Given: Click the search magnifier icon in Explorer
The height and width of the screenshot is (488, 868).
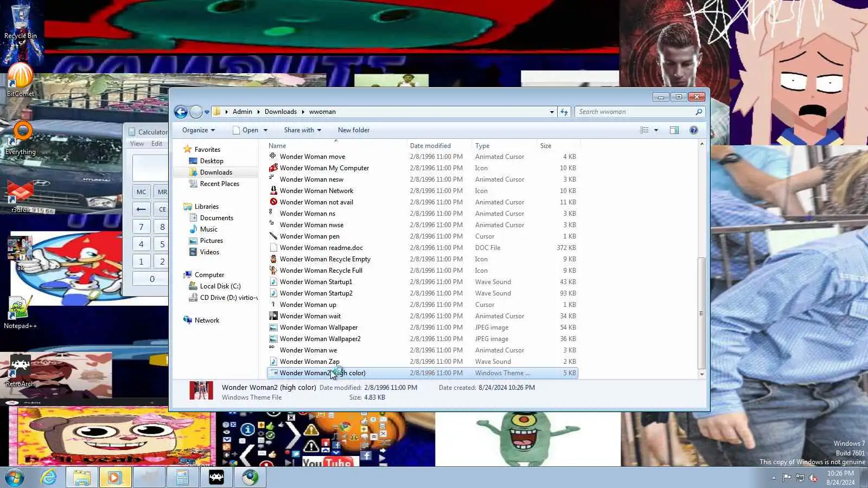Looking at the screenshot, I should tap(699, 112).
